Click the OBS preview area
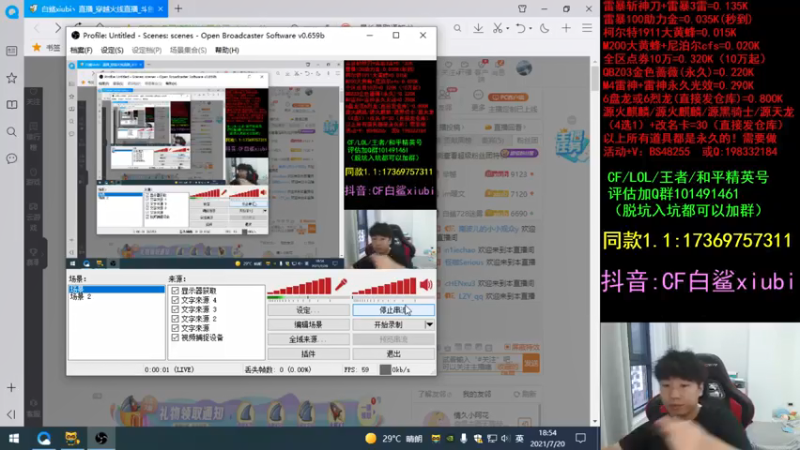Image resolution: width=800 pixels, height=450 pixels. tap(252, 164)
